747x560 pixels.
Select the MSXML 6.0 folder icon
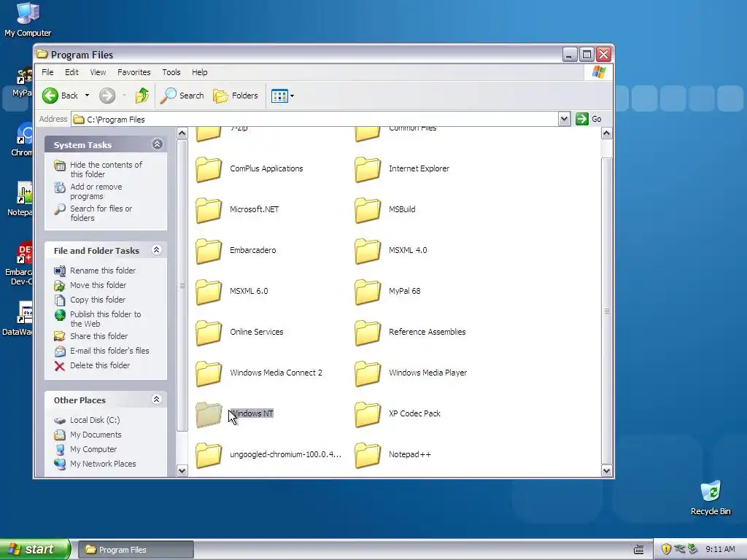(x=209, y=292)
